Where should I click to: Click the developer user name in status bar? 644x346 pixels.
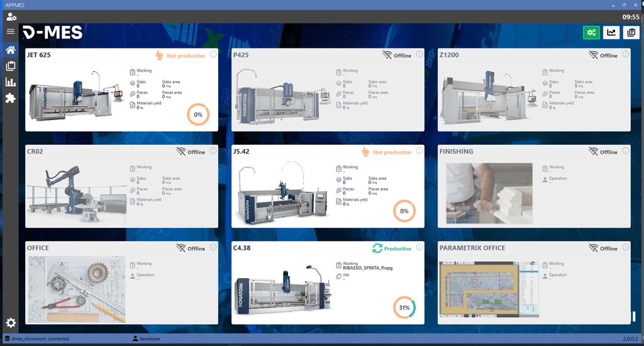[150, 339]
